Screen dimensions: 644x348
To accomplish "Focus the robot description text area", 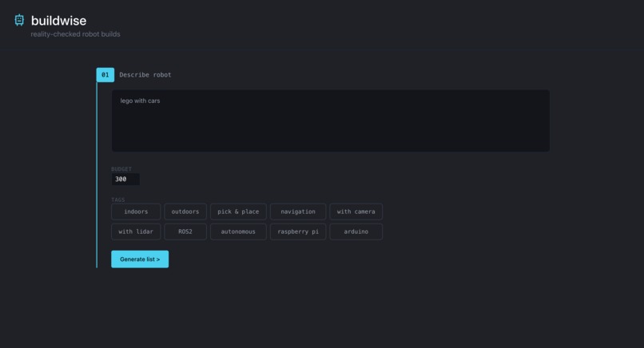I will tap(331, 121).
